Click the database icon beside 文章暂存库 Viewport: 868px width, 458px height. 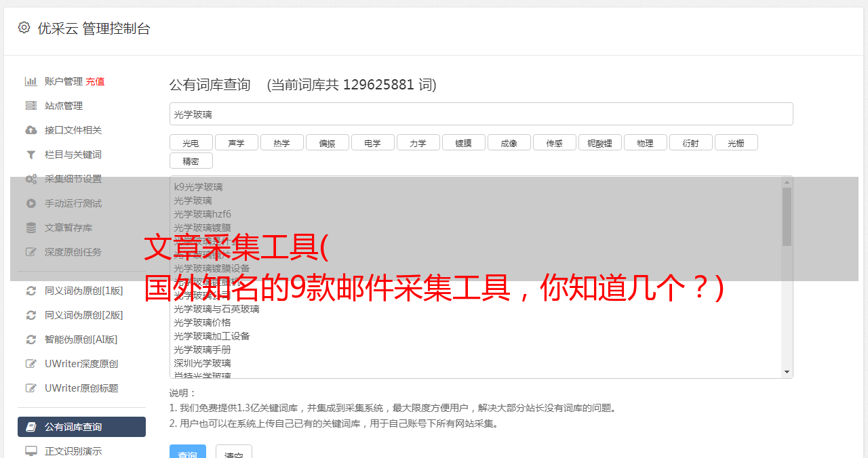coord(31,228)
